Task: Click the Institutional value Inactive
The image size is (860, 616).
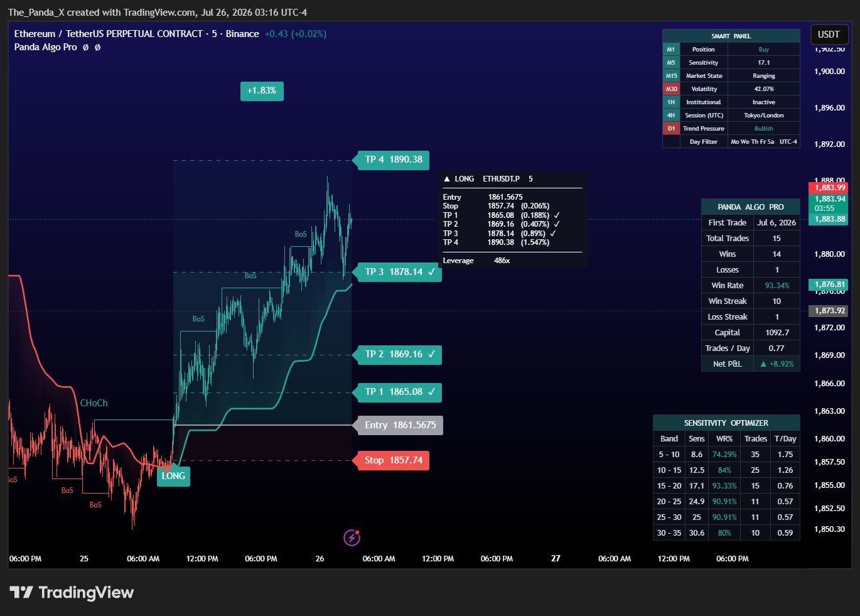Action: (x=763, y=102)
